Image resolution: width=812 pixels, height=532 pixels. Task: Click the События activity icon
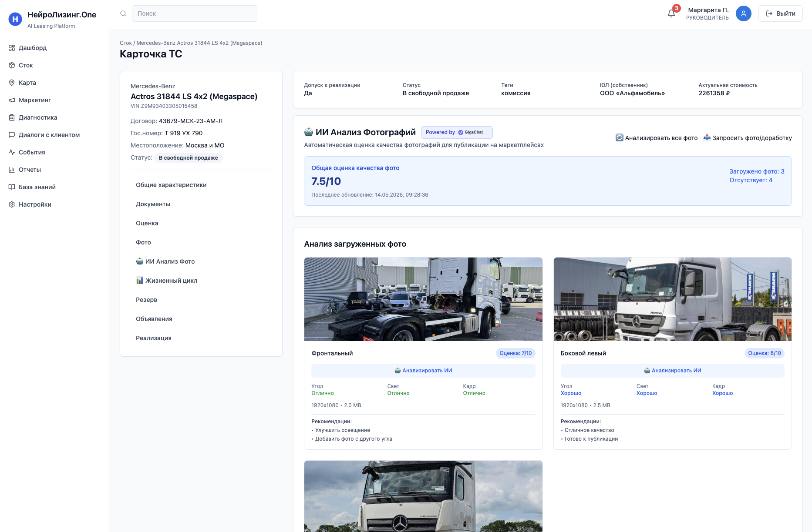[12, 152]
